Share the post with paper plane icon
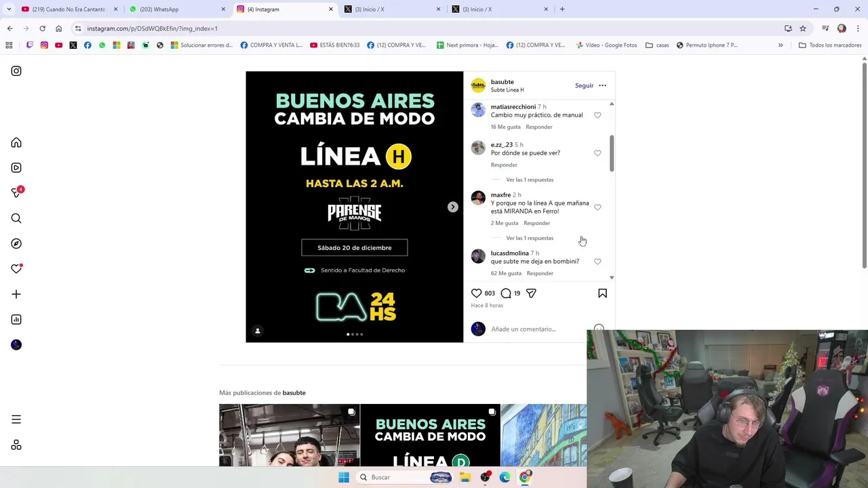Viewport: 868px width, 488px height. click(x=531, y=293)
